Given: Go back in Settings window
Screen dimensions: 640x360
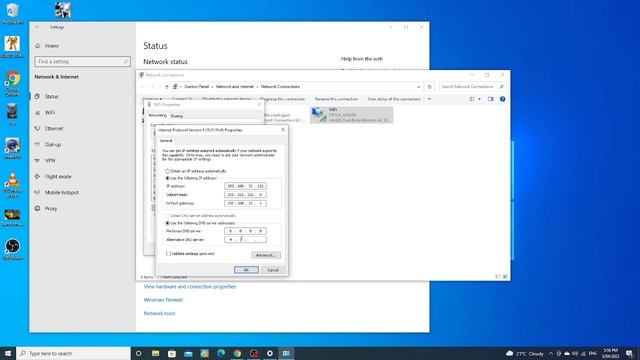Looking at the screenshot, I should click(x=37, y=27).
